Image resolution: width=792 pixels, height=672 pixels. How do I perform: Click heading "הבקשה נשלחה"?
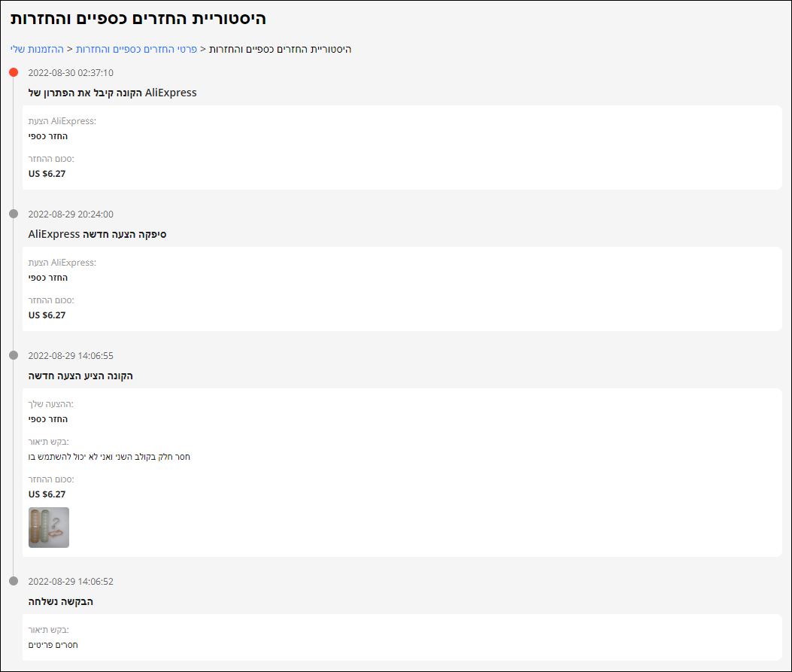coord(61,601)
